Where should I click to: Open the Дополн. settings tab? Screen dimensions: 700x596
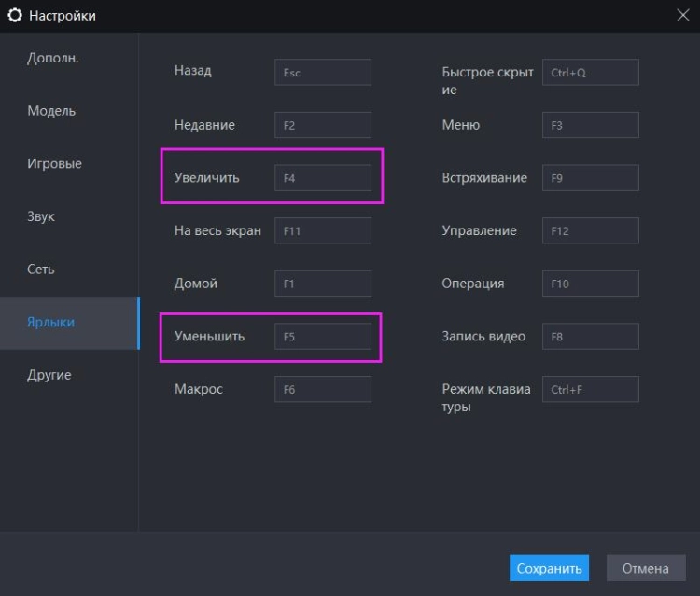tap(53, 58)
